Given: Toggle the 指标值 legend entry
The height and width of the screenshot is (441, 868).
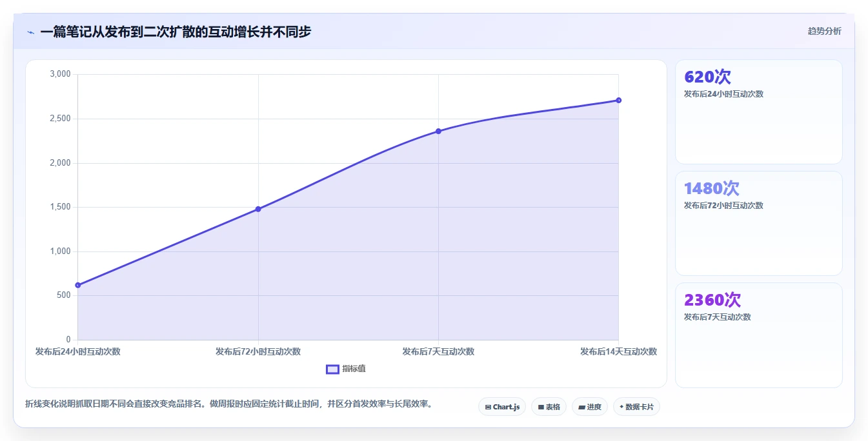Looking at the screenshot, I should pyautogui.click(x=346, y=369).
